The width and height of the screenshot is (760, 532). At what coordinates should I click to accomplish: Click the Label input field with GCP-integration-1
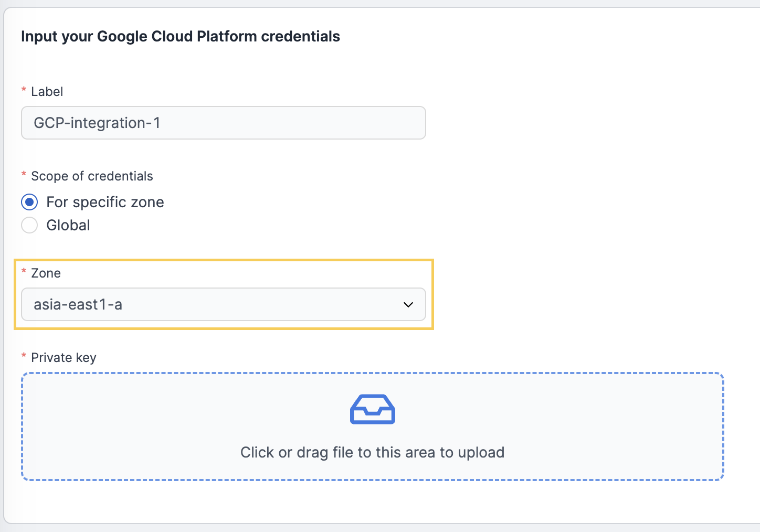click(x=223, y=123)
